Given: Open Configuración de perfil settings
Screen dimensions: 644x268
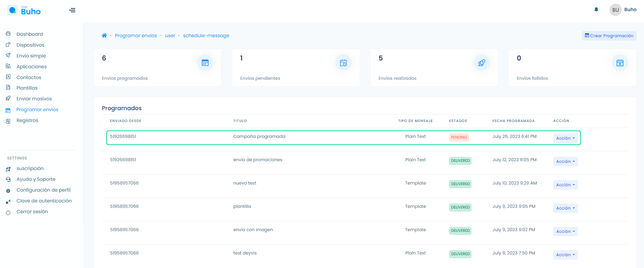Looking at the screenshot, I should (44, 190).
